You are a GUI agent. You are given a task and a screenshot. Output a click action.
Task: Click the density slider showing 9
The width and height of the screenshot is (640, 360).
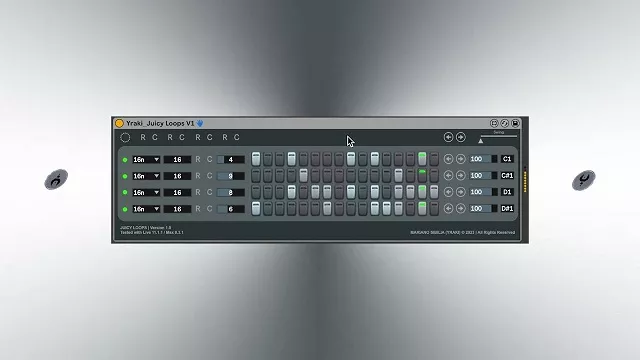(231, 176)
